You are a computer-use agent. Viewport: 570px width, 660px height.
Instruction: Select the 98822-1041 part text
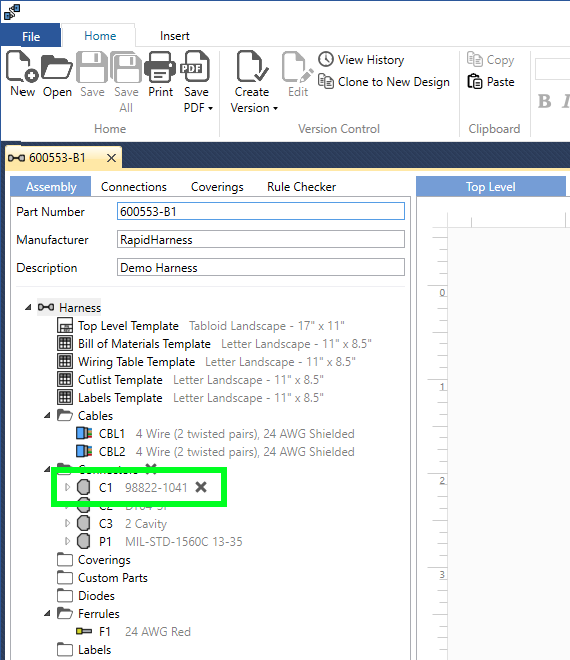[x=156, y=487]
